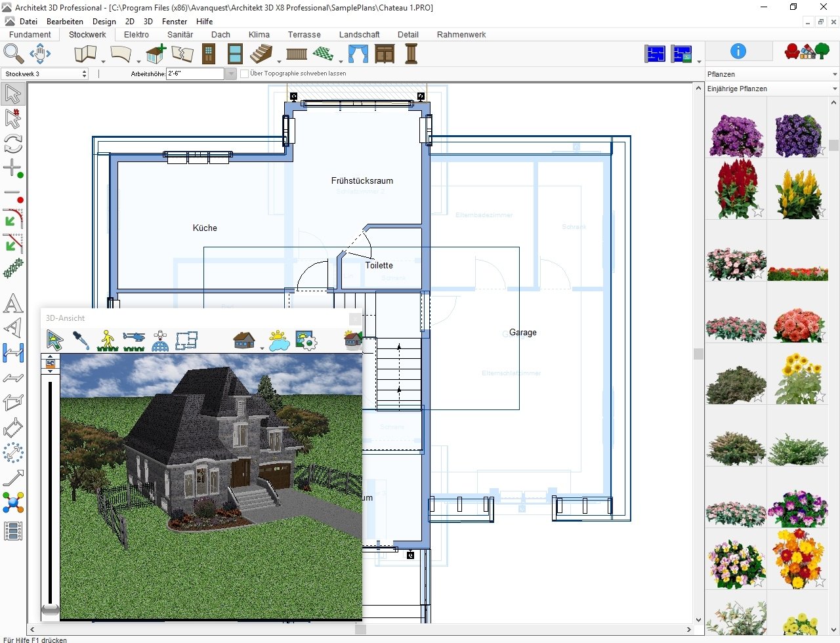Open the objects library icon with armchair
840x643 pixels.
point(807,51)
